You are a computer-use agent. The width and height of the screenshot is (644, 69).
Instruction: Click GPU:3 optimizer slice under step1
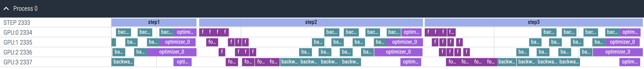click(x=183, y=62)
